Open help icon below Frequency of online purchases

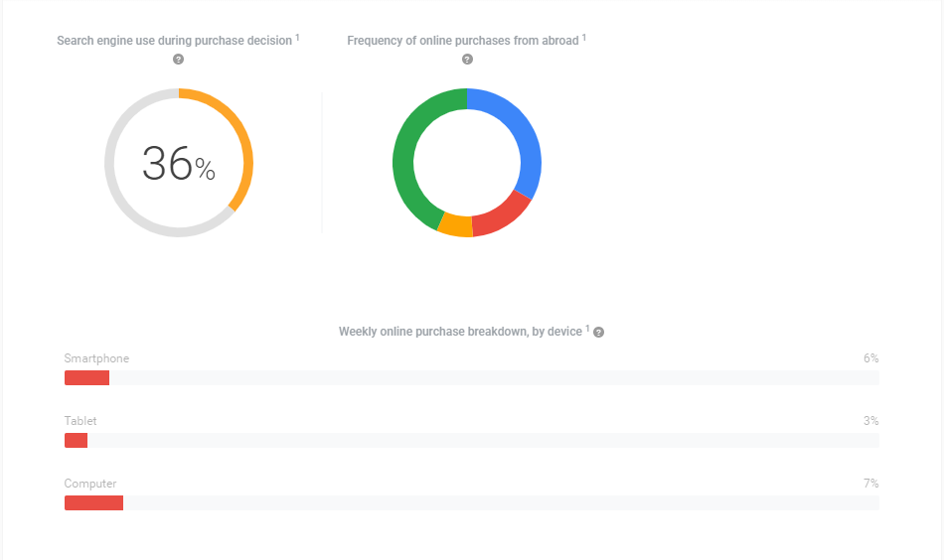coord(467,60)
